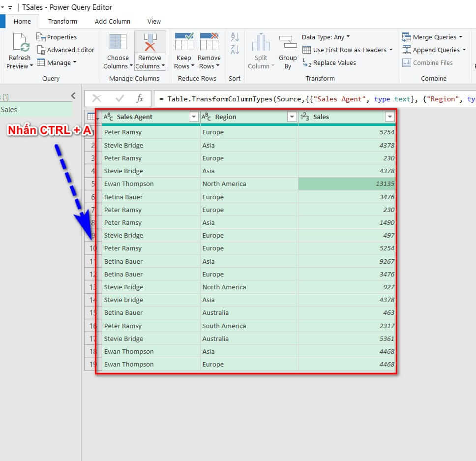Open the Advanced Editor

(x=66, y=50)
